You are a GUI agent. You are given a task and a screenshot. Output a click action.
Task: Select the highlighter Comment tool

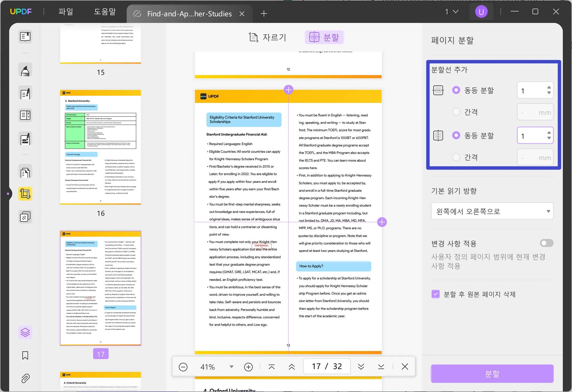point(25,70)
